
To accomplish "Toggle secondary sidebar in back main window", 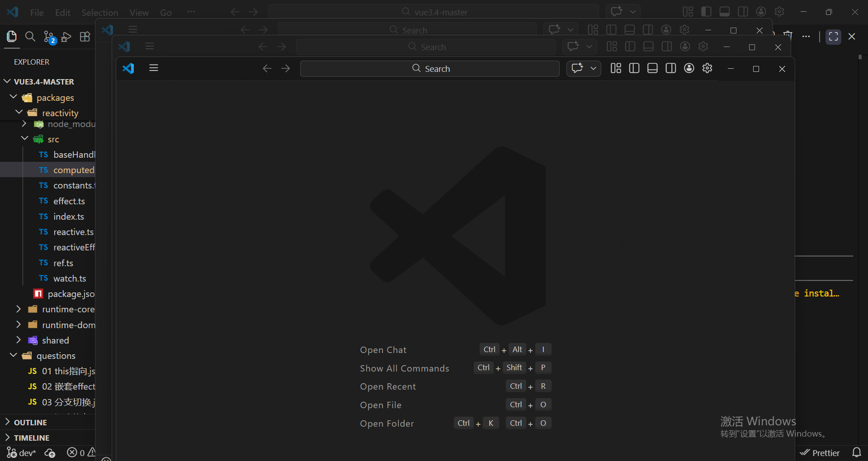I will click(743, 12).
